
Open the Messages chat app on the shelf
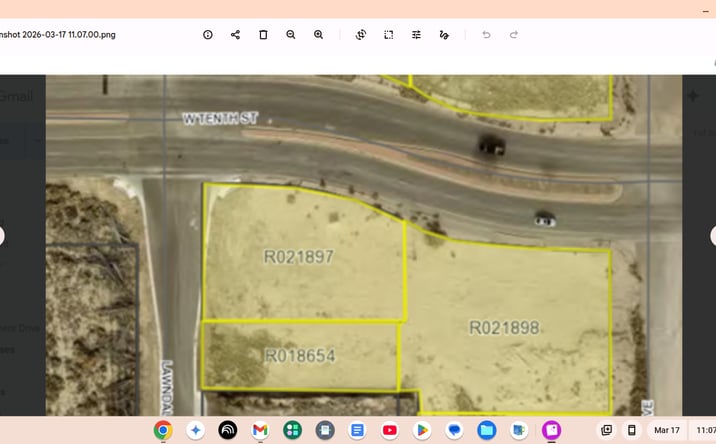click(x=454, y=430)
